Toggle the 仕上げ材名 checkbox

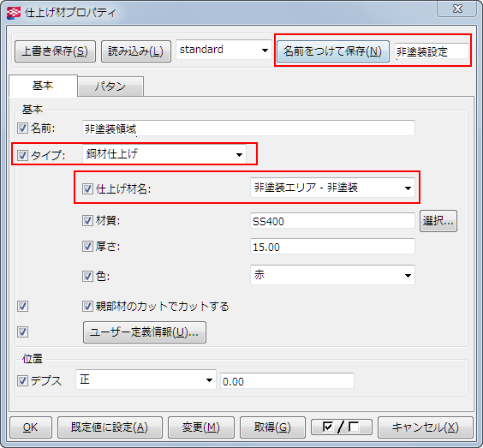[x=87, y=188]
